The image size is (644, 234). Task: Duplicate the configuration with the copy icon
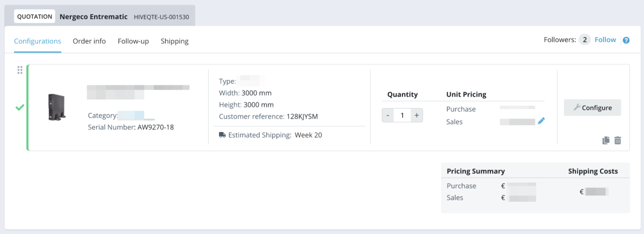pos(606,140)
